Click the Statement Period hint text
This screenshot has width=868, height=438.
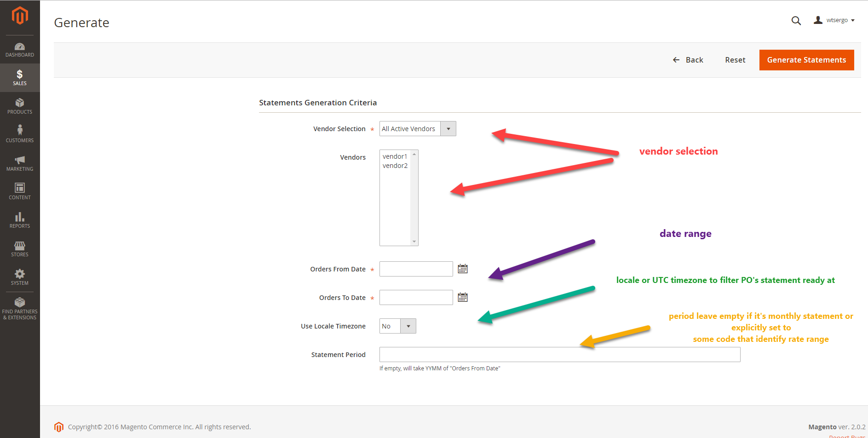click(440, 369)
